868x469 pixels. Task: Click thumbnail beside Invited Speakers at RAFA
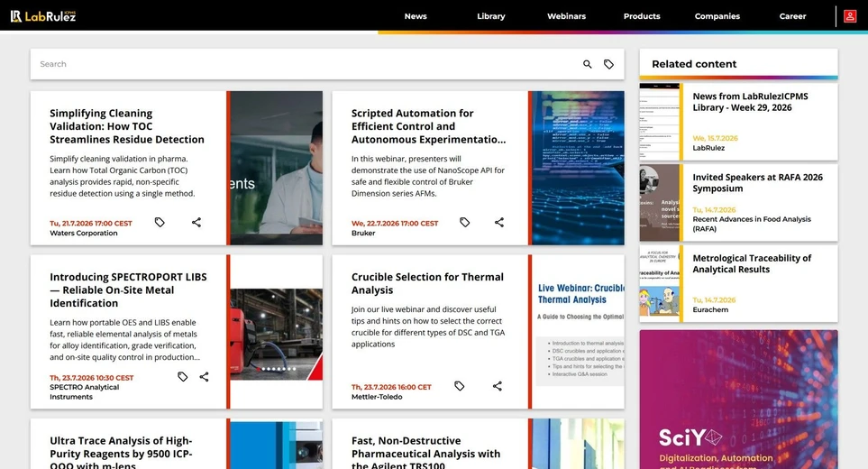click(x=659, y=203)
